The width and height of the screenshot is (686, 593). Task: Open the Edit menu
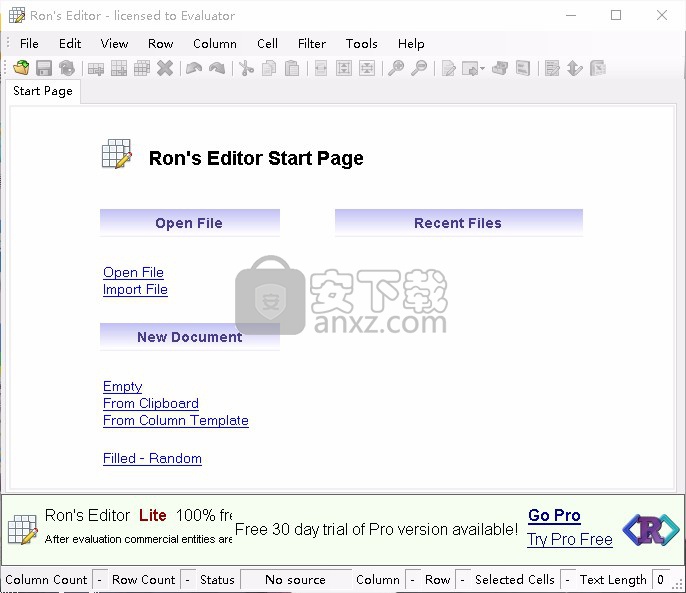tap(70, 44)
